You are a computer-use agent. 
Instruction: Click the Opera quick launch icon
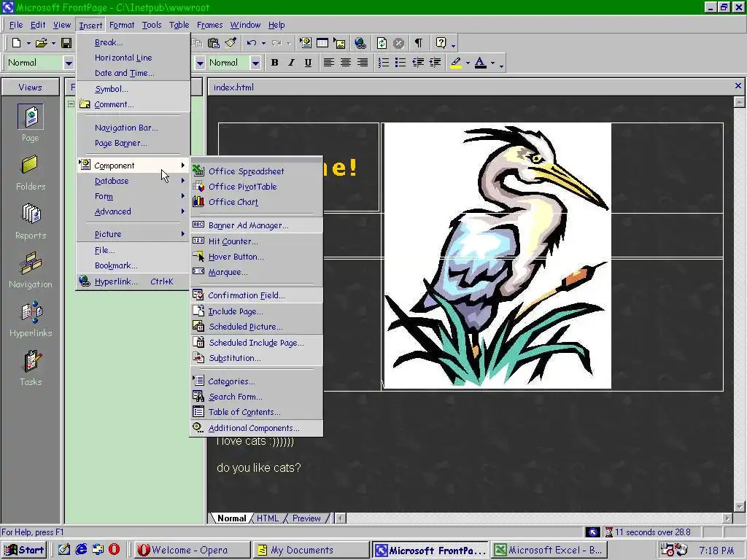coord(115,550)
